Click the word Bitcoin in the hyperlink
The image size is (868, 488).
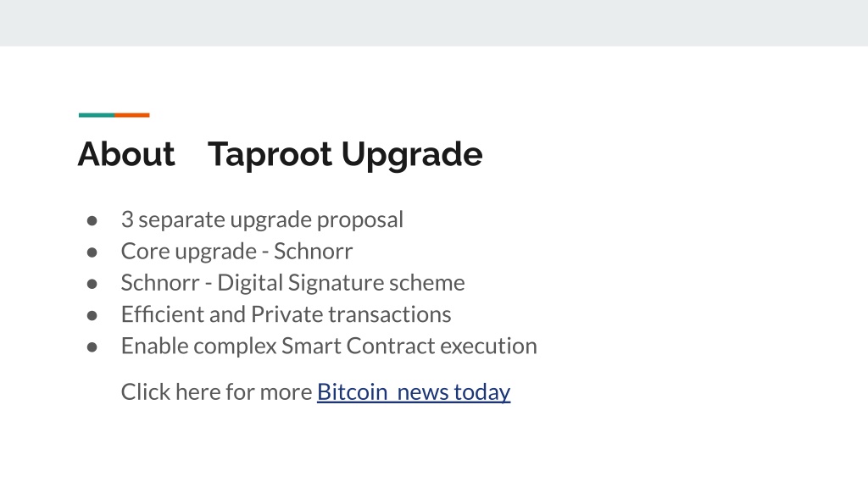pyautogui.click(x=352, y=391)
